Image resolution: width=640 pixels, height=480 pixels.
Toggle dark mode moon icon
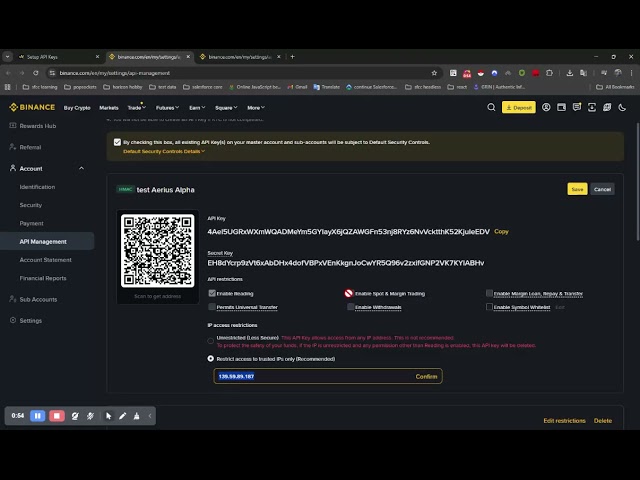(622, 107)
